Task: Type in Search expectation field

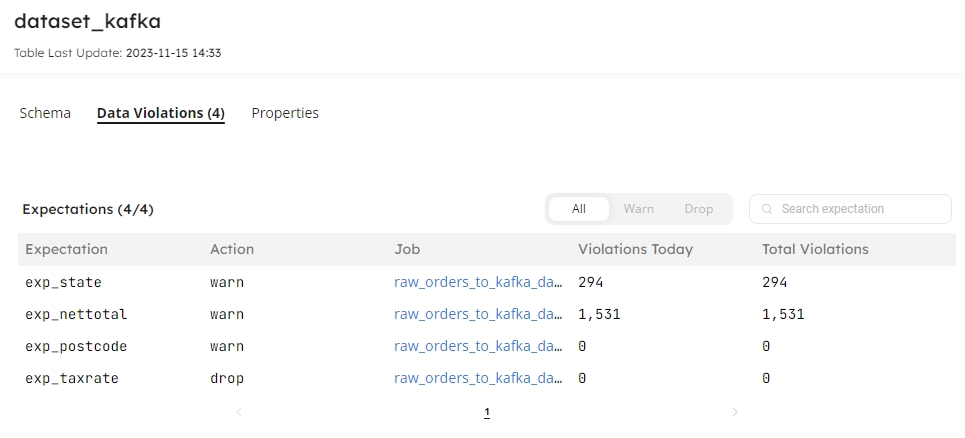Action: click(x=860, y=209)
